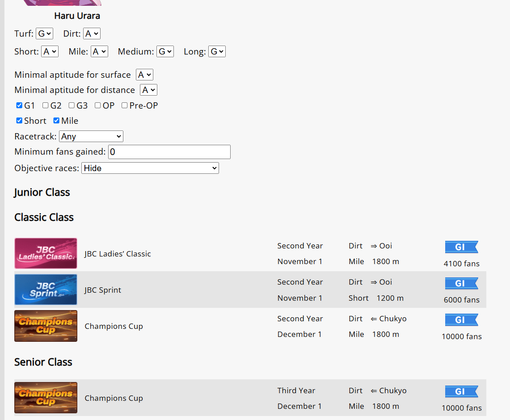Click the Haru Urara character name

[x=77, y=16]
